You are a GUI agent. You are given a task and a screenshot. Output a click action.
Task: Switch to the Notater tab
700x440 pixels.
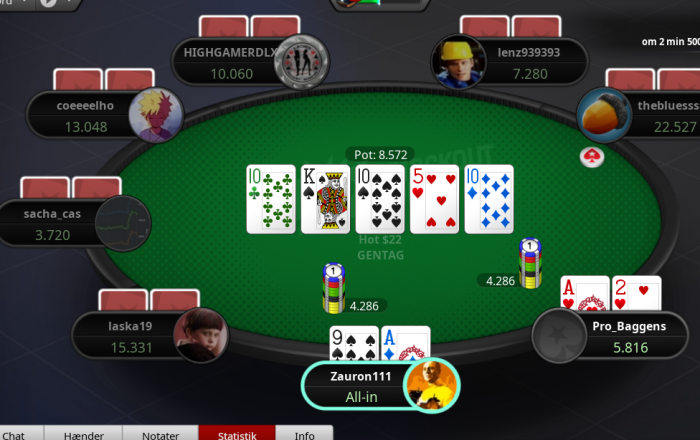tap(160, 433)
